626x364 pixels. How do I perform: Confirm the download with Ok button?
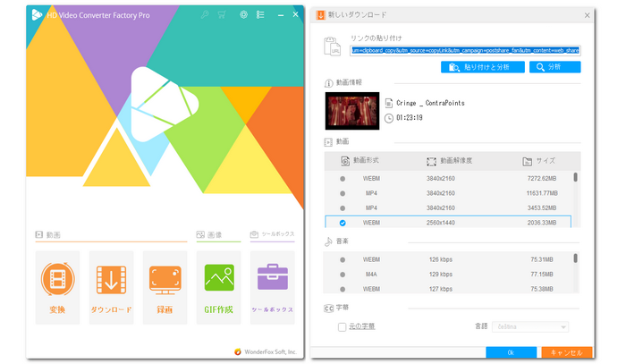tap(511, 353)
